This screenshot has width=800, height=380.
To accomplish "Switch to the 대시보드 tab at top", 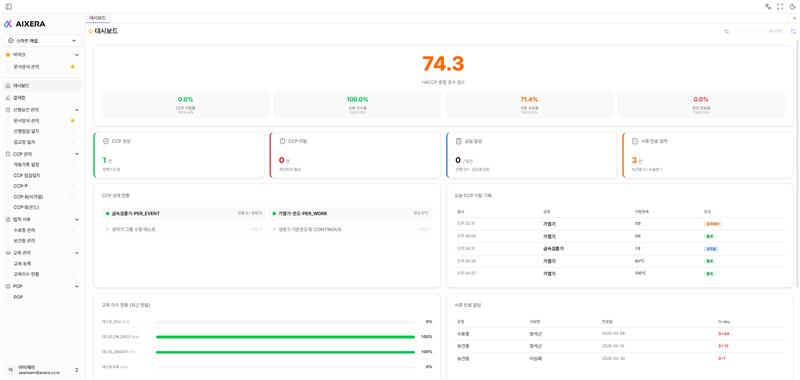I will tap(97, 18).
